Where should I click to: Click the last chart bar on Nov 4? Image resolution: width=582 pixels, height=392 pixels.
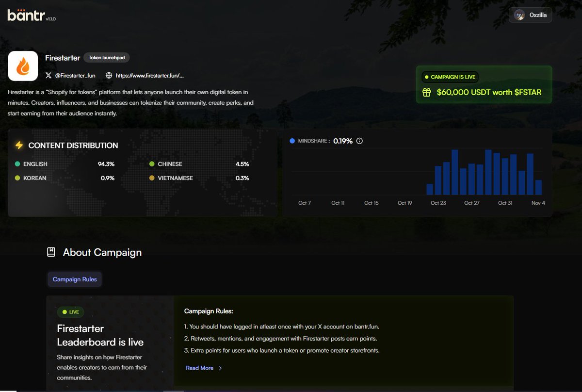[x=538, y=188]
